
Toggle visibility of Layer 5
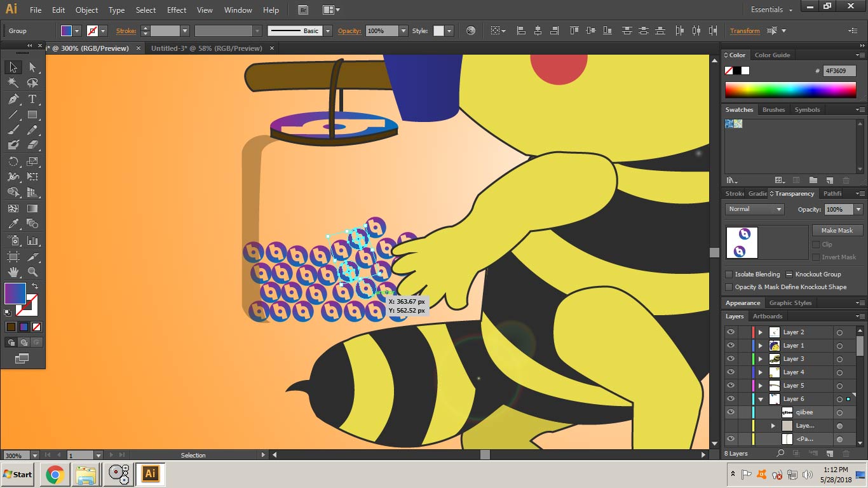pos(731,385)
